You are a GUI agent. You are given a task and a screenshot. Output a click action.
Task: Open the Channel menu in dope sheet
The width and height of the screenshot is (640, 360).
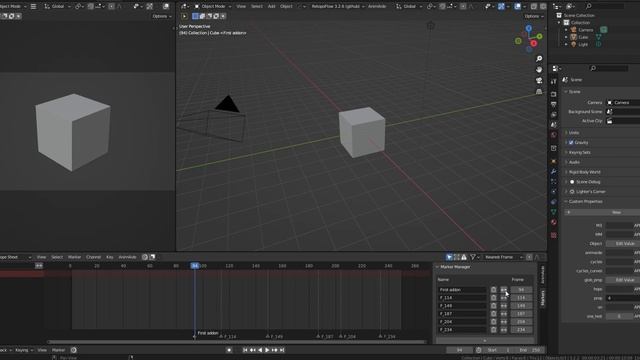click(x=93, y=257)
